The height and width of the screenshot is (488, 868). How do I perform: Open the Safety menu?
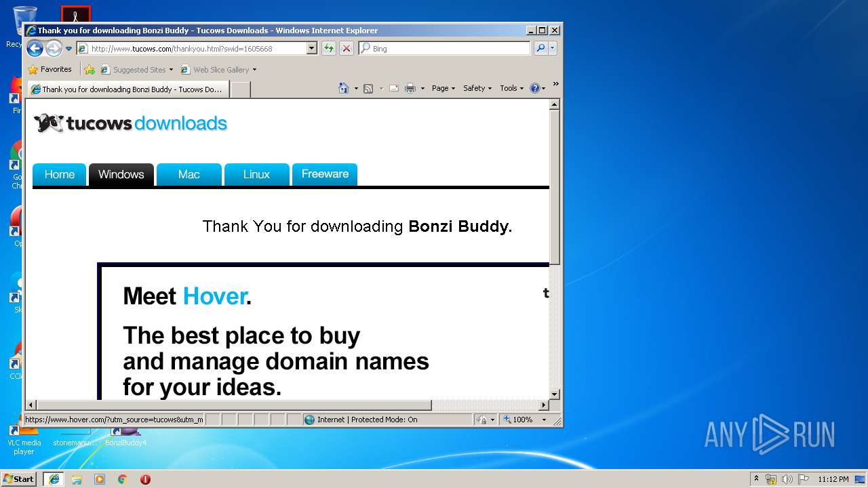(477, 88)
